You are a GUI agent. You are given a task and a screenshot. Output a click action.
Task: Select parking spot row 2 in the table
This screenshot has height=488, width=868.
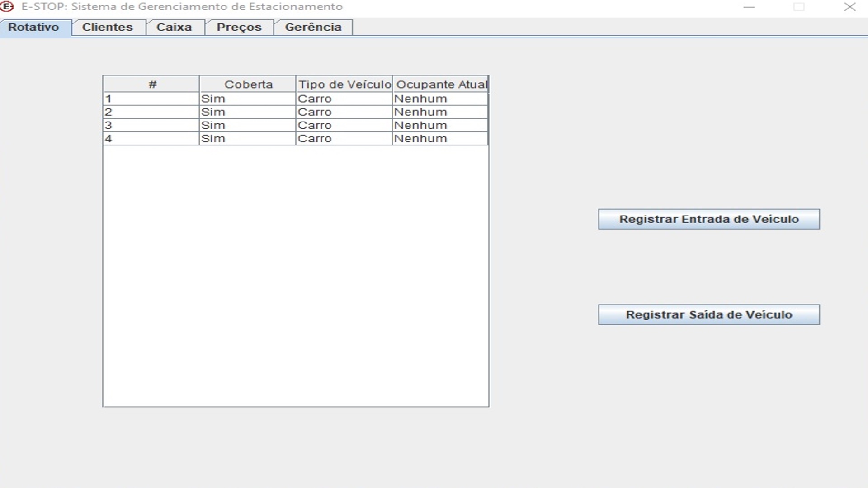(x=151, y=112)
